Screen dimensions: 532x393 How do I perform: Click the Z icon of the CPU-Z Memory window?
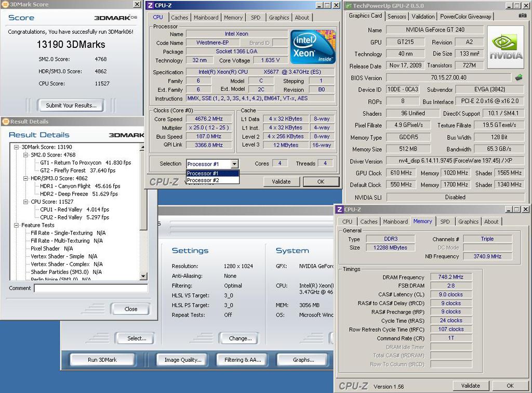tap(339, 209)
